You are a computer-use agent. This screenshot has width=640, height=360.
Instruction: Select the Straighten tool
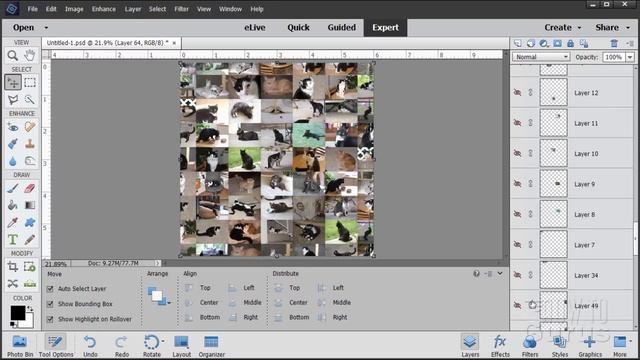click(29, 283)
